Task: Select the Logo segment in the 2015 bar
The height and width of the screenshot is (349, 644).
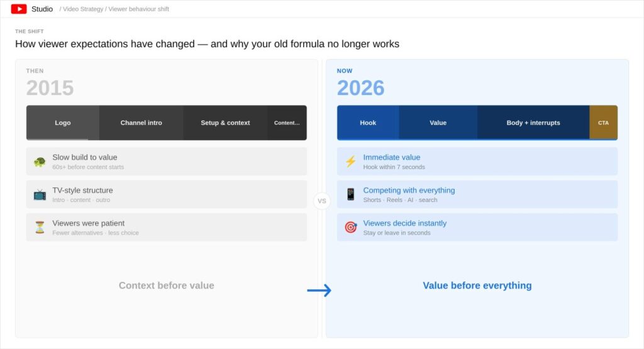Action: click(x=63, y=123)
